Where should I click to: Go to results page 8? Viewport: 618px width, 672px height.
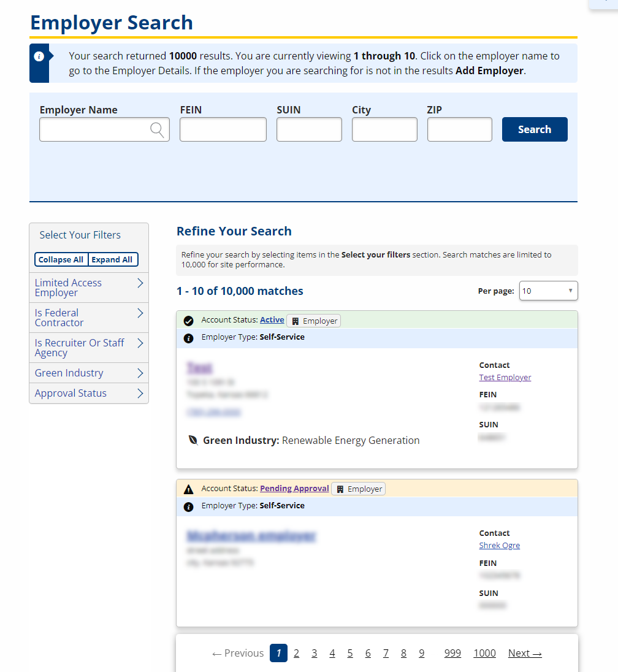[403, 653]
